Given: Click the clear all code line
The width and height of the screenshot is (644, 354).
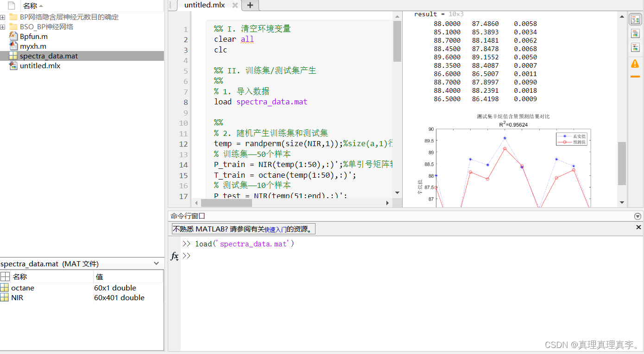Looking at the screenshot, I should click(x=234, y=39).
